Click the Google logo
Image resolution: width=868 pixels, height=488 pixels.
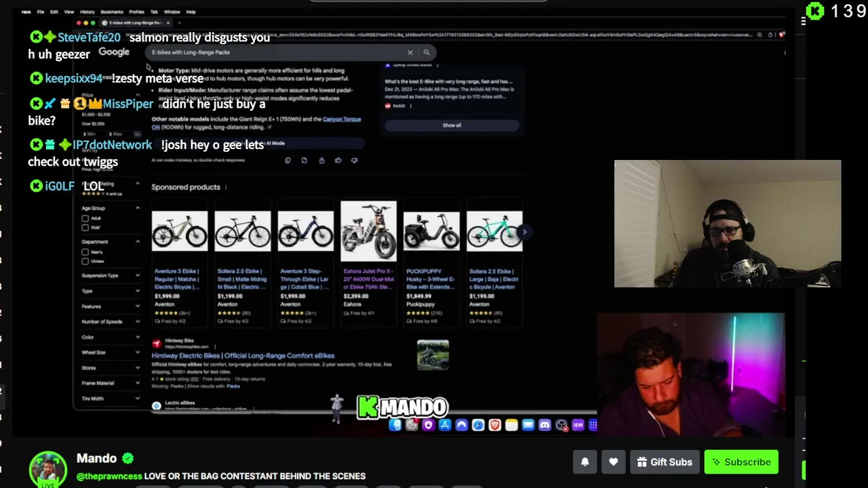pos(114,52)
